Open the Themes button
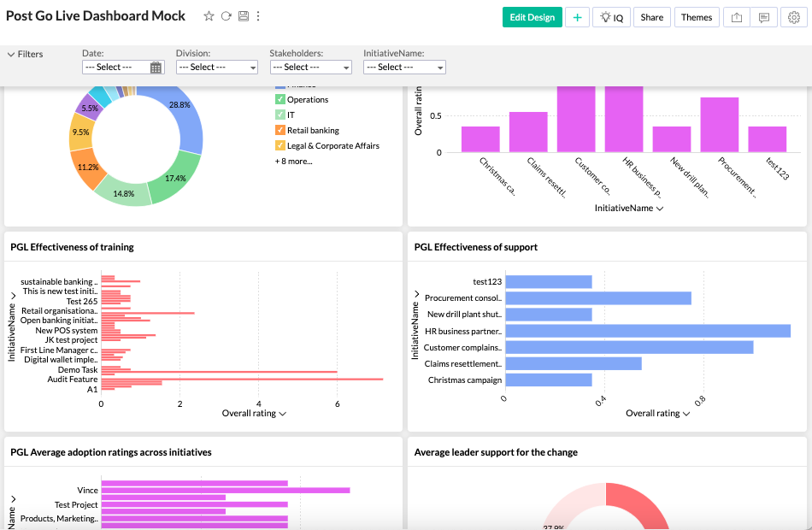Image resolution: width=812 pixels, height=530 pixels. tap(697, 17)
